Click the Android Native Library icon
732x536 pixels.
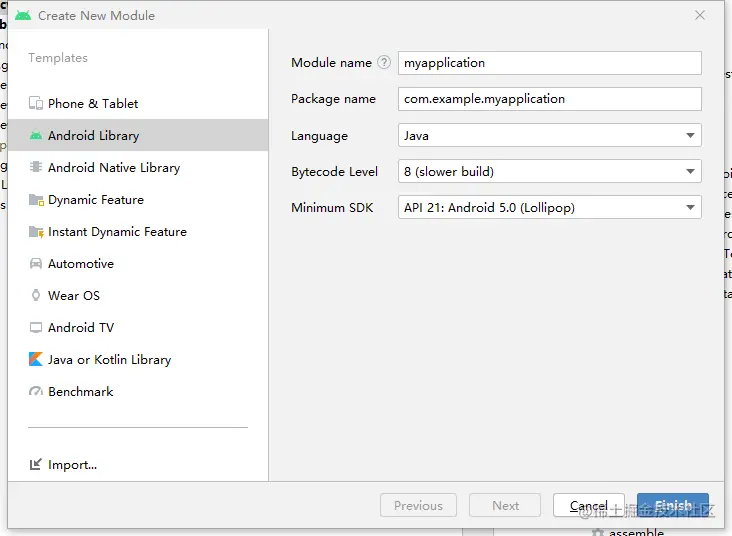pos(36,168)
